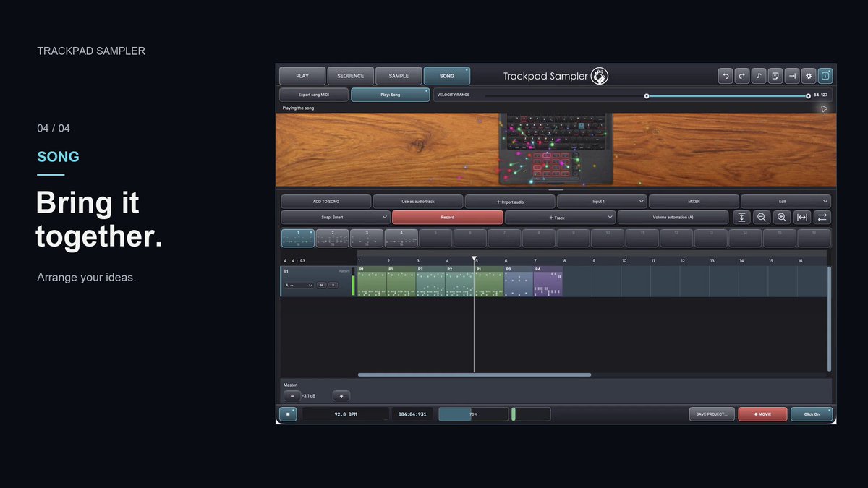Open the Snap: Smart dropdown
The width and height of the screenshot is (868, 488).
point(336,217)
